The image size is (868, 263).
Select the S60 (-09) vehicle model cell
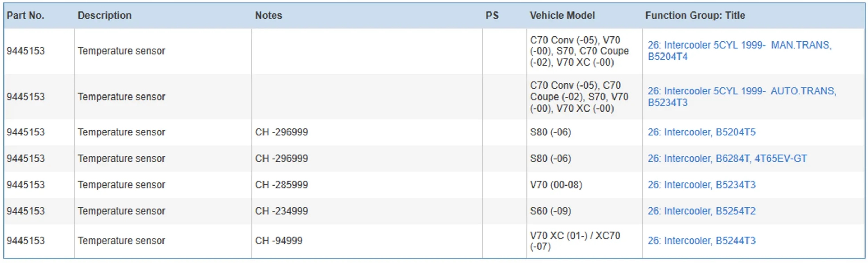click(550, 211)
